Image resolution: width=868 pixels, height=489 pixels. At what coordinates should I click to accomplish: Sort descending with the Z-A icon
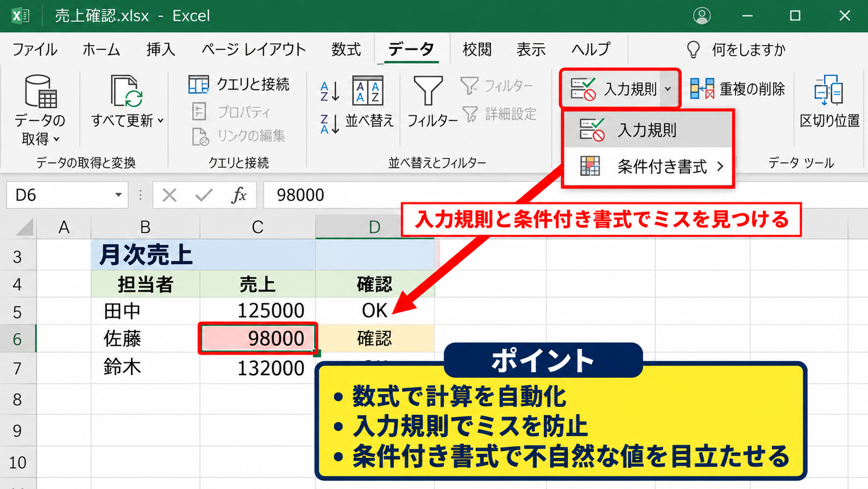pyautogui.click(x=330, y=124)
